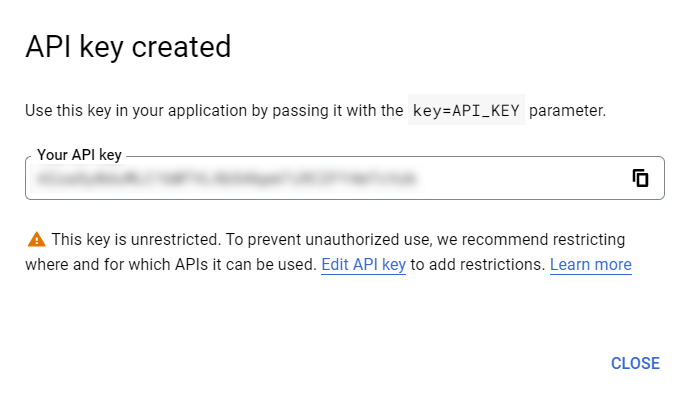Copy the API key to clipboard

click(641, 178)
